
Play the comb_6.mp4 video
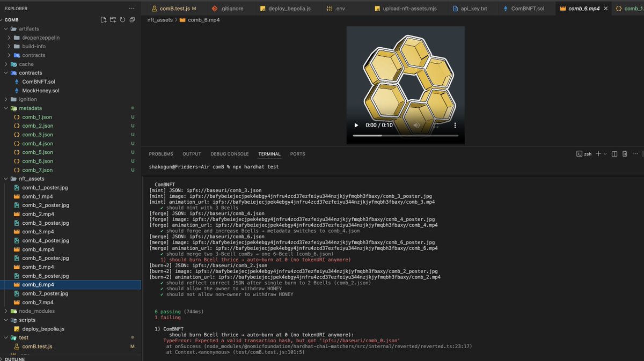point(356,125)
